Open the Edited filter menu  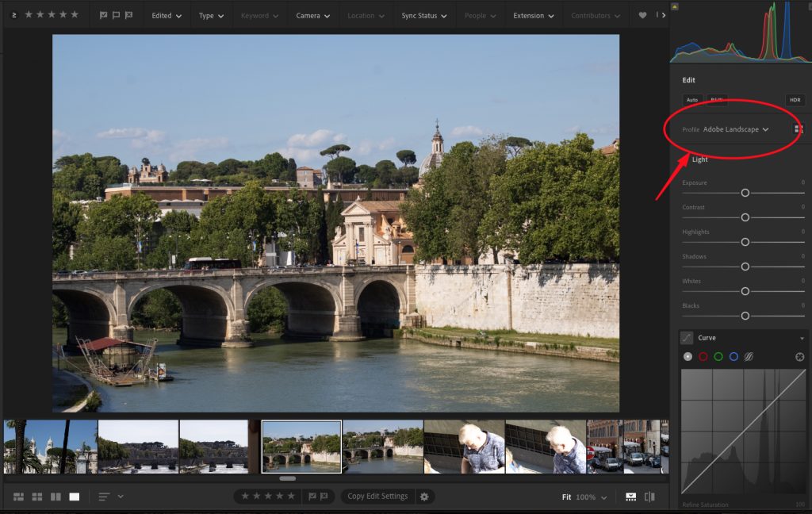tap(167, 16)
